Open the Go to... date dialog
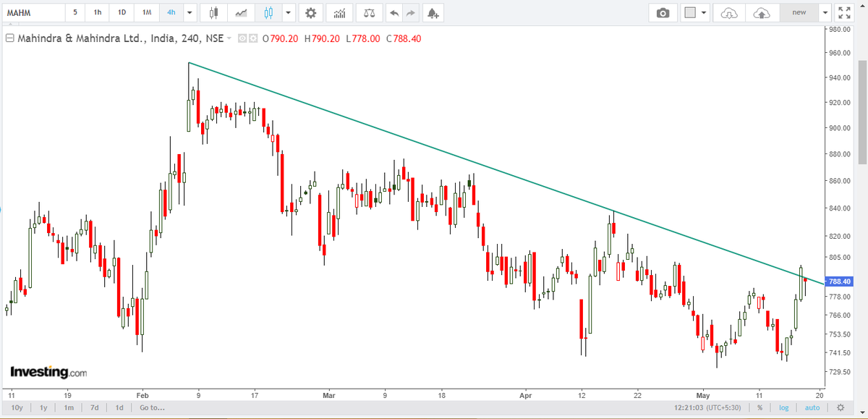 coord(152,407)
